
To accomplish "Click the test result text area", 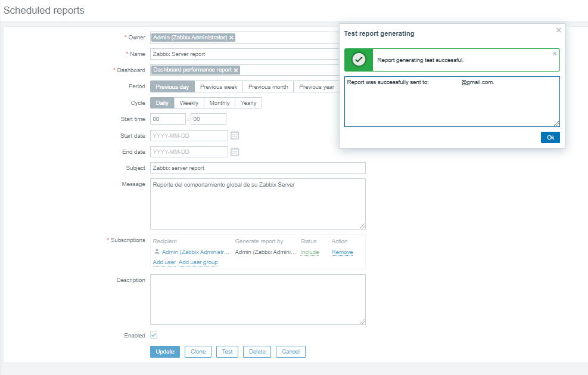I will [452, 102].
